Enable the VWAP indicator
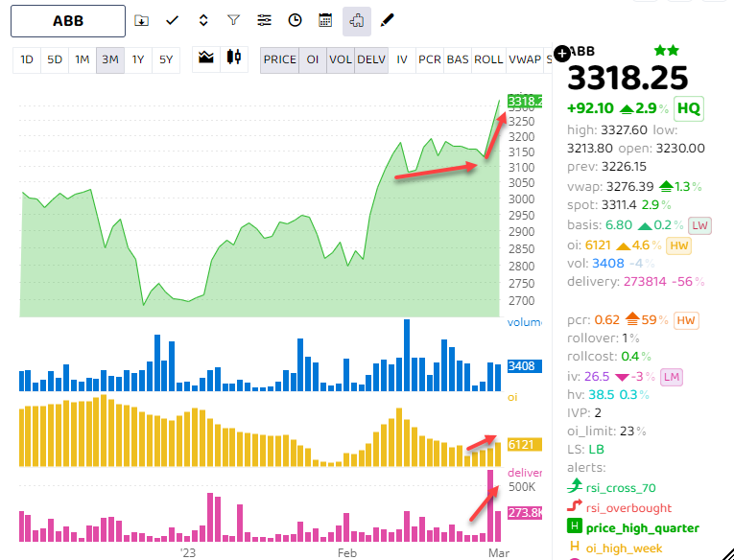This screenshot has height=560, width=734. [525, 59]
